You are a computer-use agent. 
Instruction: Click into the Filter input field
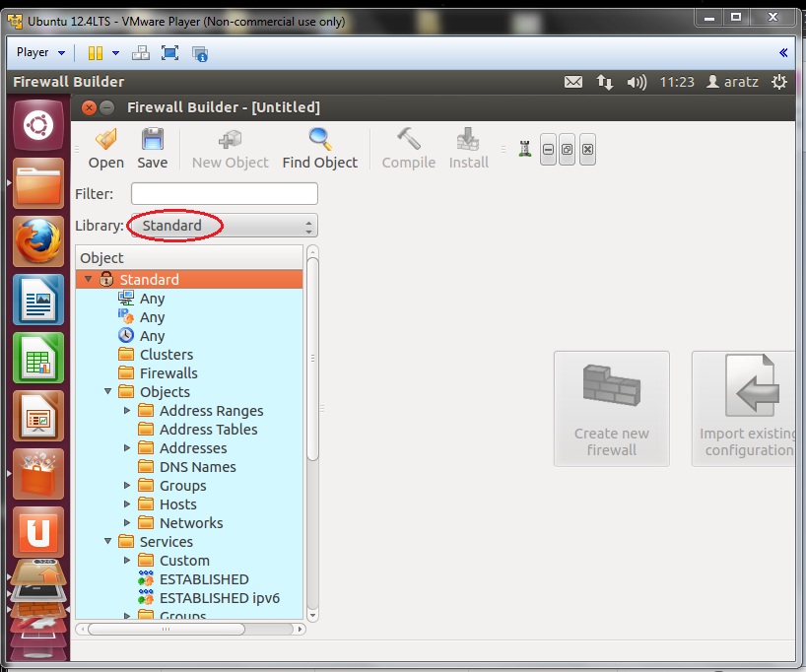[x=224, y=194]
